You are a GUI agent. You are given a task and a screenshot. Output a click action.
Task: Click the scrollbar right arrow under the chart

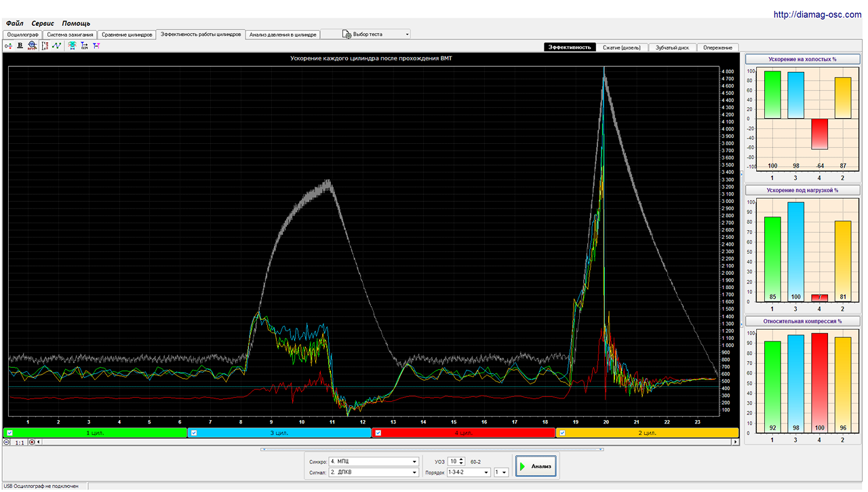pyautogui.click(x=736, y=442)
